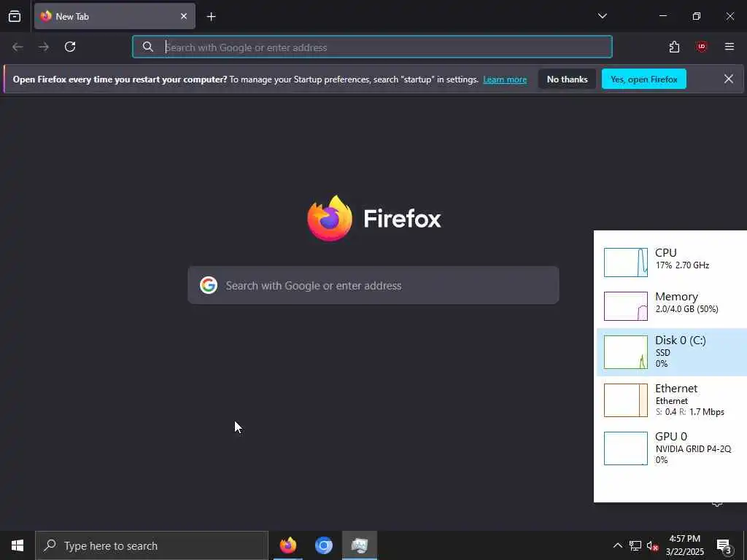Expand the list all tabs chevron

602,16
